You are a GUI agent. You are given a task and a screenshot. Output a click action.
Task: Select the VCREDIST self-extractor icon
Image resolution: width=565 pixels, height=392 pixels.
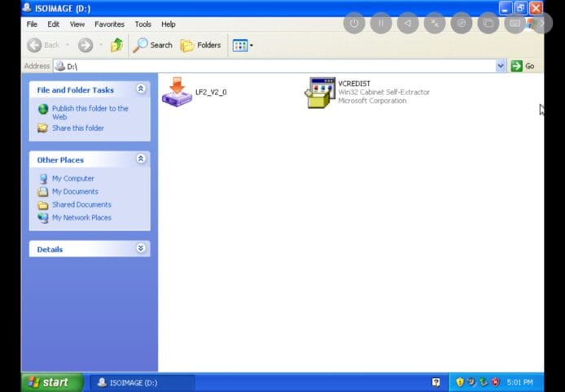[320, 92]
